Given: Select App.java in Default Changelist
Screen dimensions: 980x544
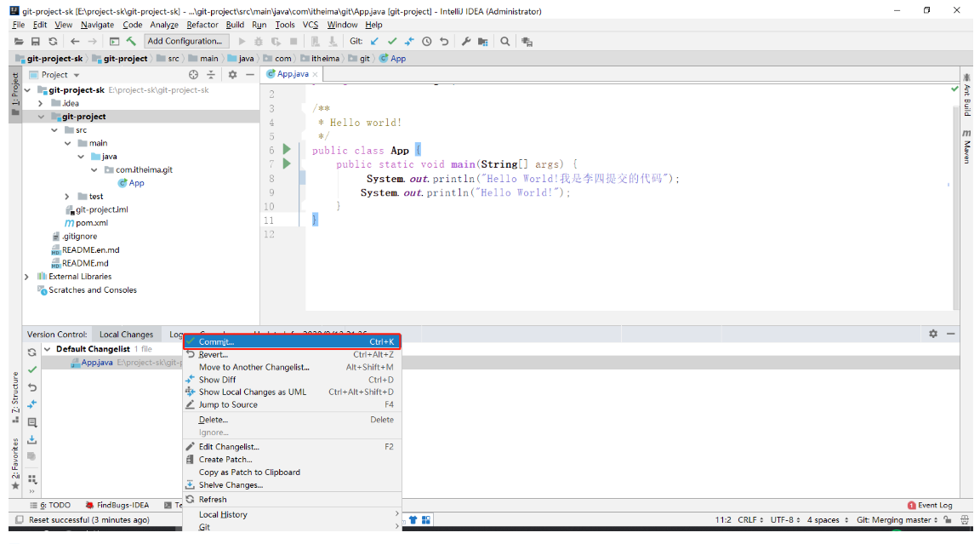Looking at the screenshot, I should click(x=92, y=363).
